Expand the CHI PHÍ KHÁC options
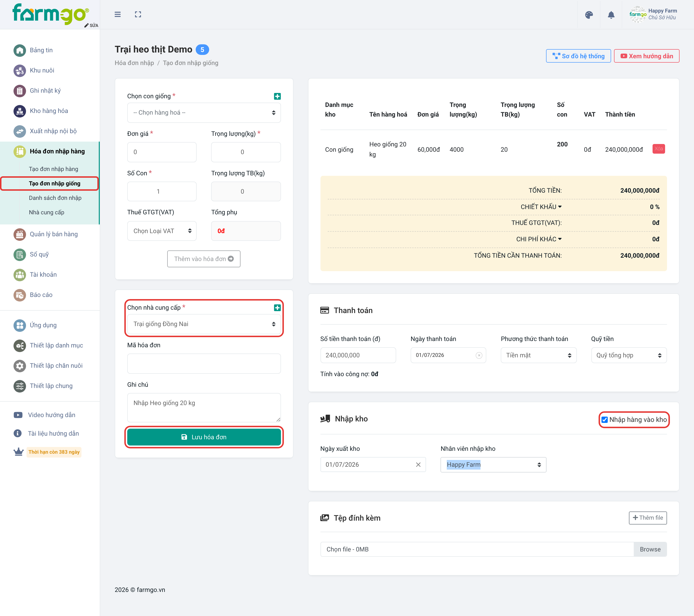 tap(539, 239)
